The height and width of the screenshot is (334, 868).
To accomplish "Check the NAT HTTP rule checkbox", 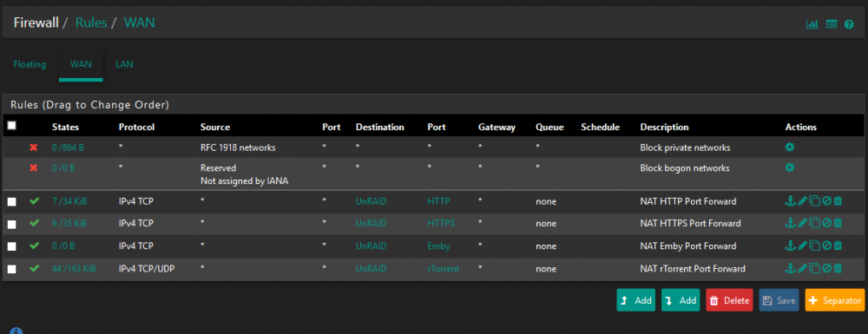I will pos(11,202).
